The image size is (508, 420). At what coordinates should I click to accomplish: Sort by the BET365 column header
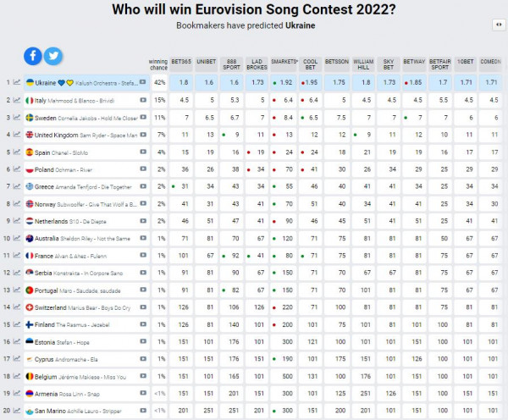click(x=180, y=63)
